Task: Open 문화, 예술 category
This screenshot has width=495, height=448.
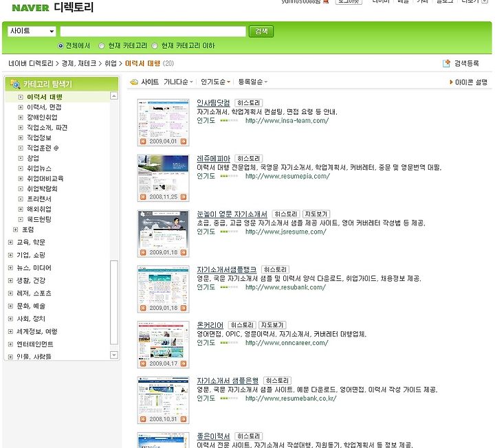Action: (31, 306)
